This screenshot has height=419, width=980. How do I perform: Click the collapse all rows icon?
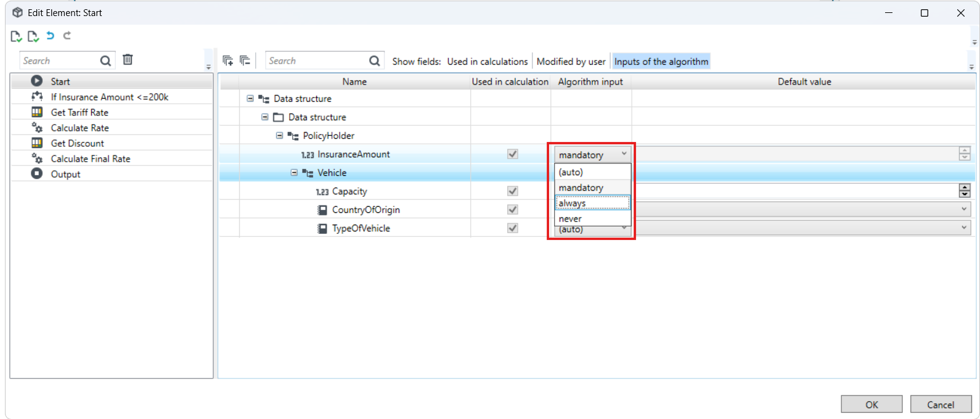pos(245,60)
